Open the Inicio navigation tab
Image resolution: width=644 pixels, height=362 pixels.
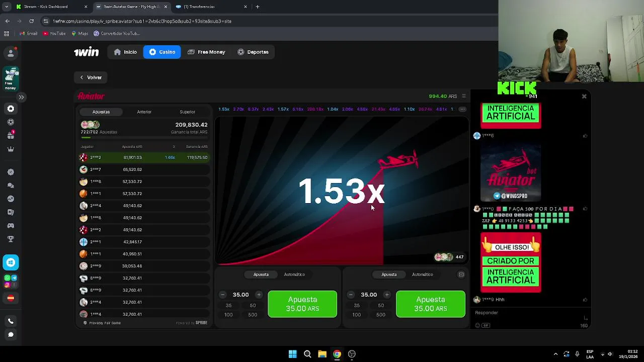[x=125, y=52]
